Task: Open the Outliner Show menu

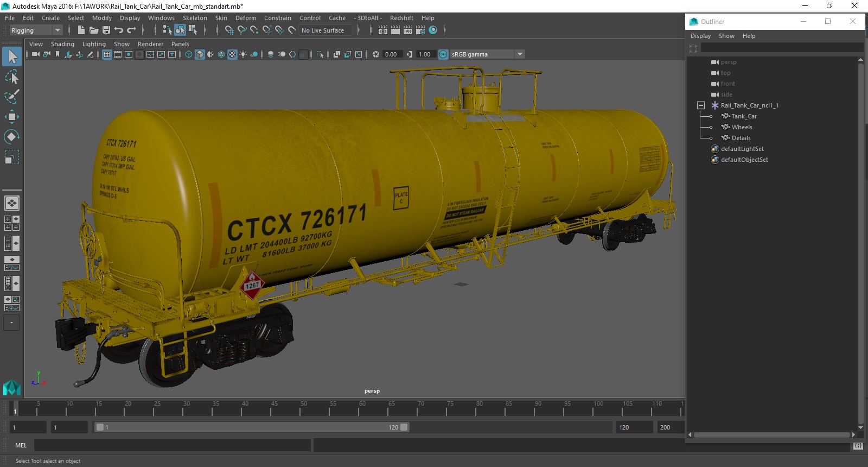Action: 726,36
